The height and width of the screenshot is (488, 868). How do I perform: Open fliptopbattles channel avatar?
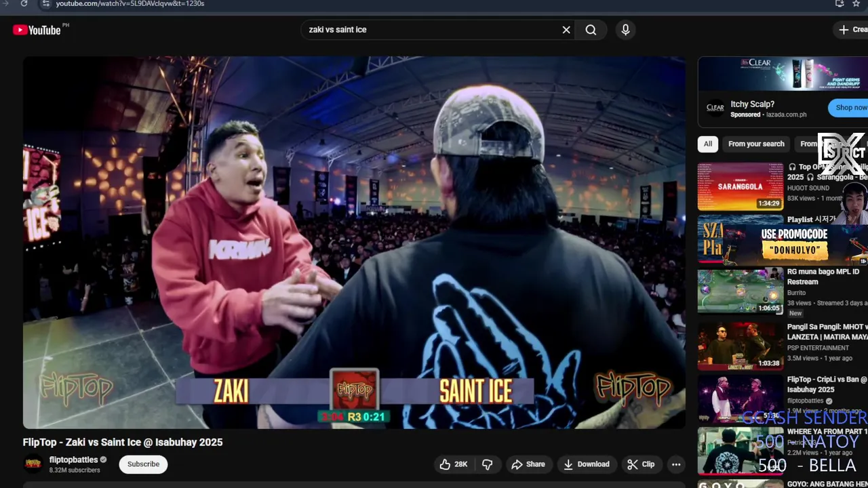[33, 464]
